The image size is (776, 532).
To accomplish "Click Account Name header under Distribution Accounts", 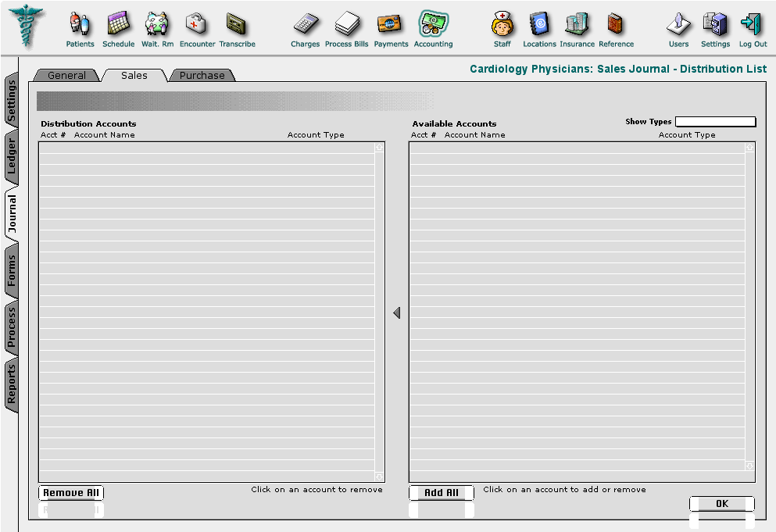I will 105,134.
